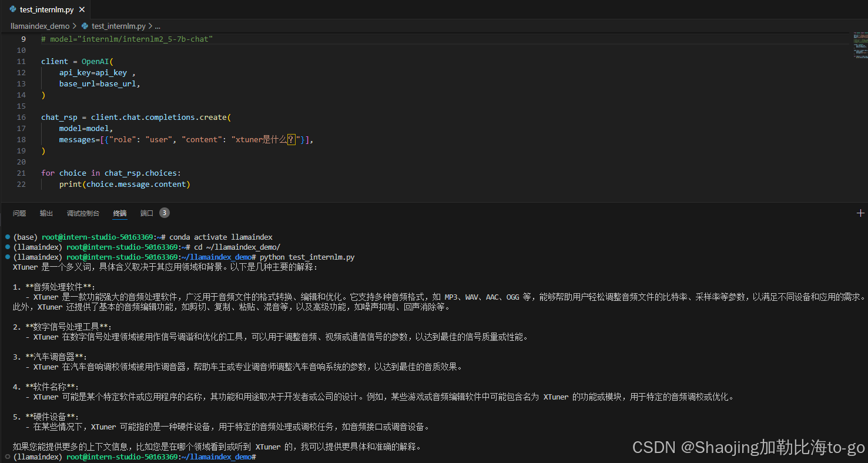This screenshot has width=868, height=463.
Task: Click the plus icon to open a new terminal
Action: click(x=861, y=213)
